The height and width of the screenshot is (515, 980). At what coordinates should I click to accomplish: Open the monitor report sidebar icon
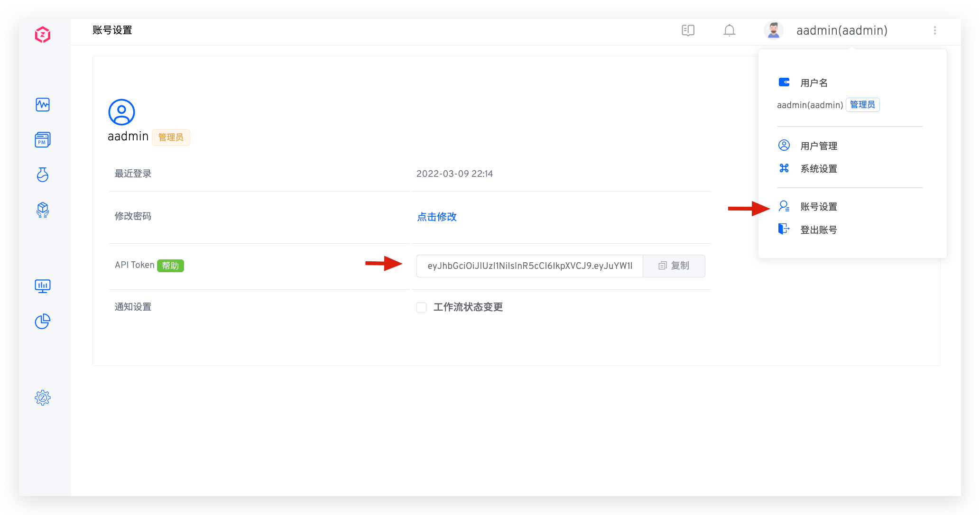(42, 286)
